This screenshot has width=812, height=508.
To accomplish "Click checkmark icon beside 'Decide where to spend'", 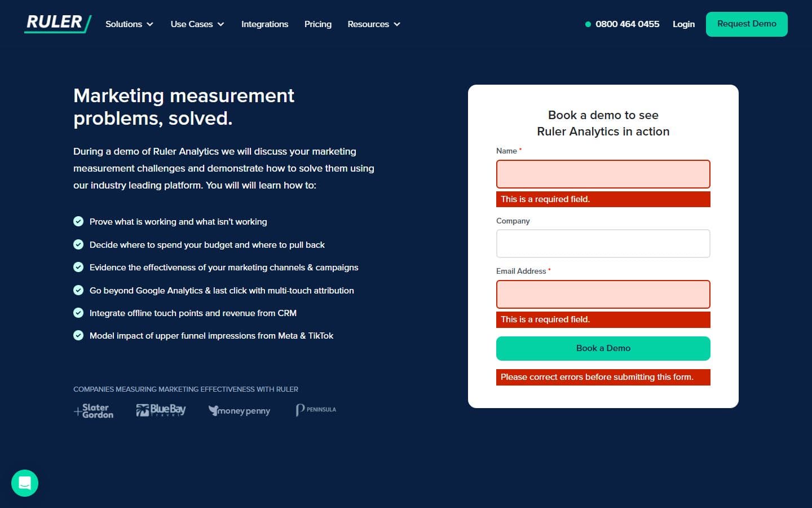I will point(78,244).
